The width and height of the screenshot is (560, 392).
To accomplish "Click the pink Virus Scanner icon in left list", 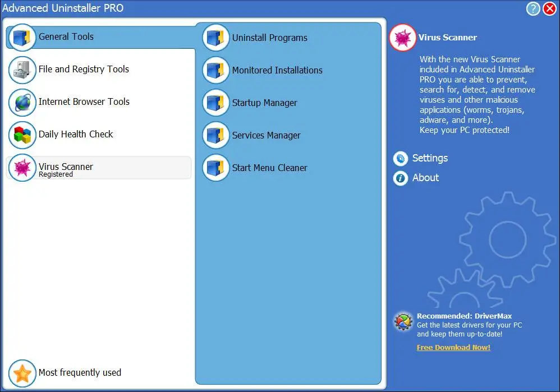I will (x=22, y=168).
